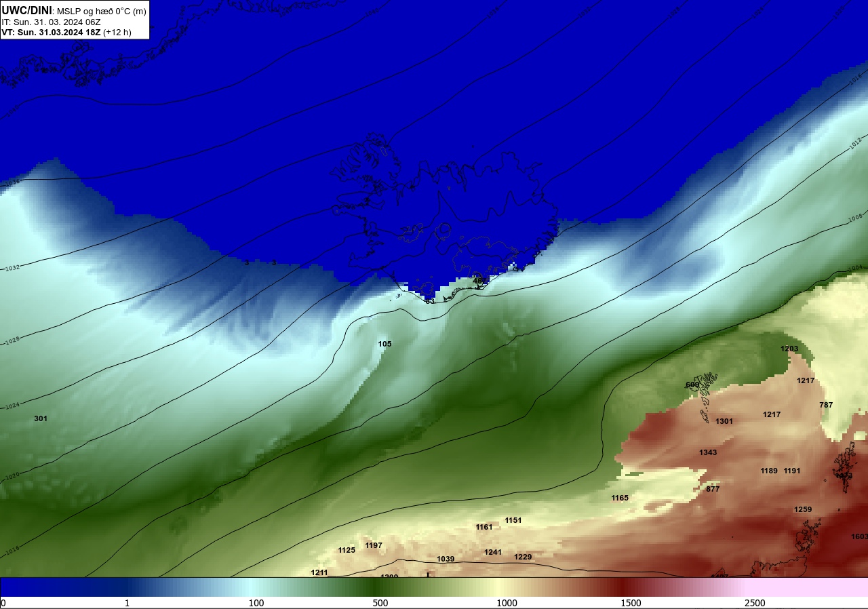Click the colorbar tick label 100

point(256,603)
